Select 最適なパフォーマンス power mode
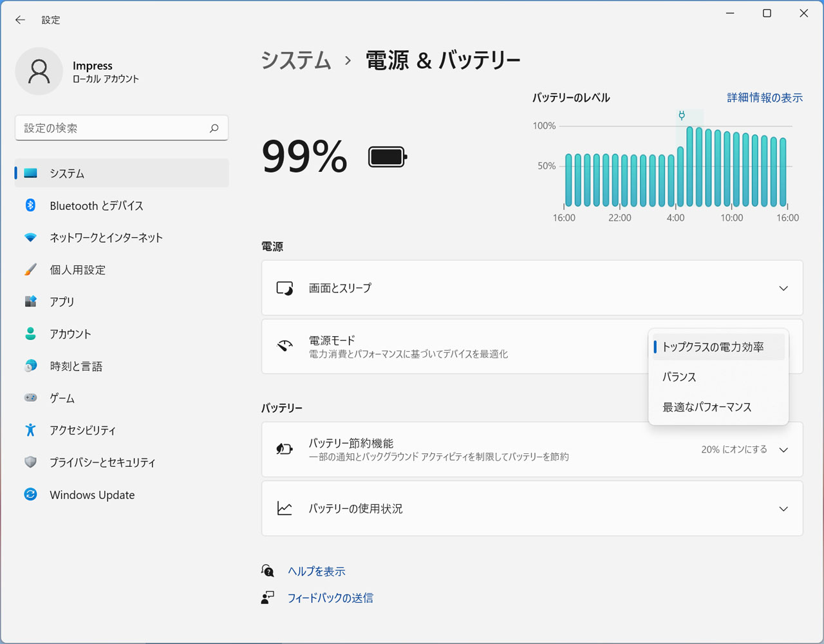The width and height of the screenshot is (824, 644). (706, 406)
